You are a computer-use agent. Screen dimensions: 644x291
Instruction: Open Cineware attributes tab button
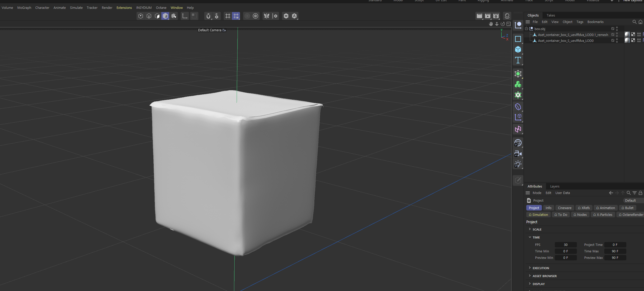coord(565,208)
